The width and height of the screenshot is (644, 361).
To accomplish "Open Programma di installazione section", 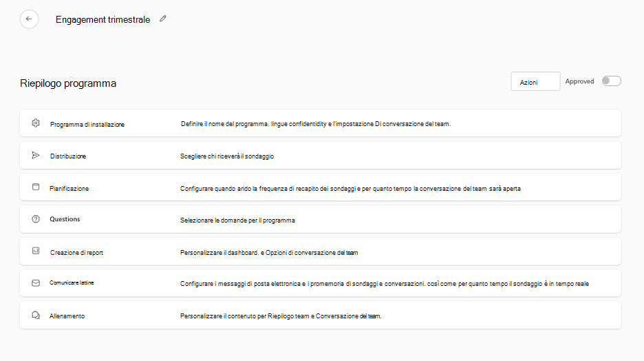I will point(321,123).
